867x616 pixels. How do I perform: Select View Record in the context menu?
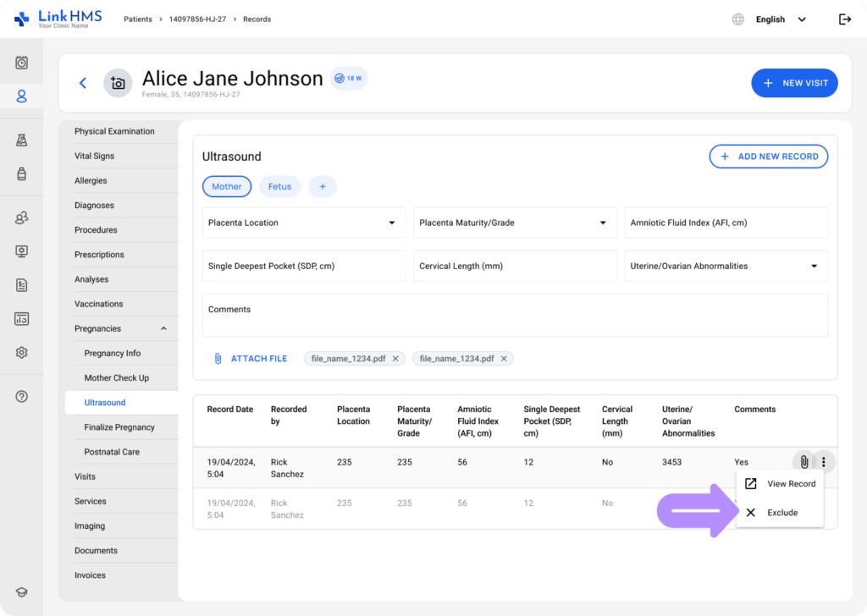point(790,484)
